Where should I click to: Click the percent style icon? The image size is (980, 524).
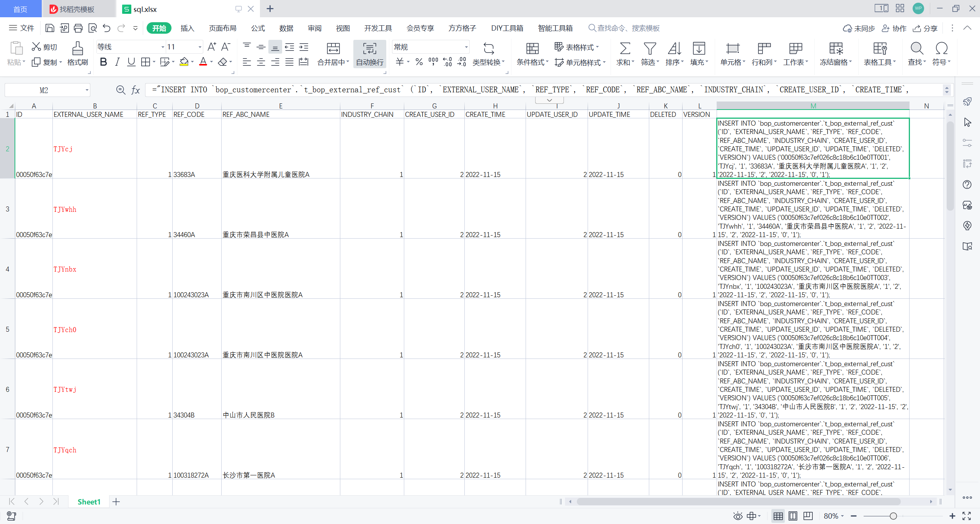click(419, 62)
